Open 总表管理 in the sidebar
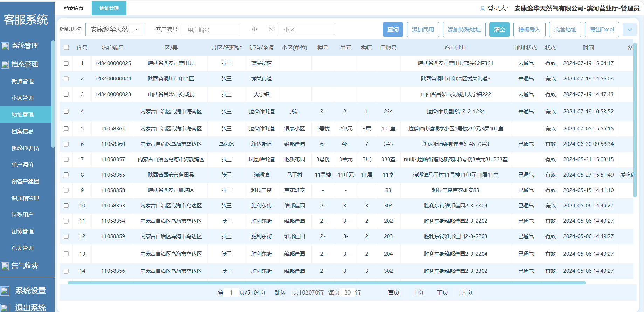 tap(22, 248)
